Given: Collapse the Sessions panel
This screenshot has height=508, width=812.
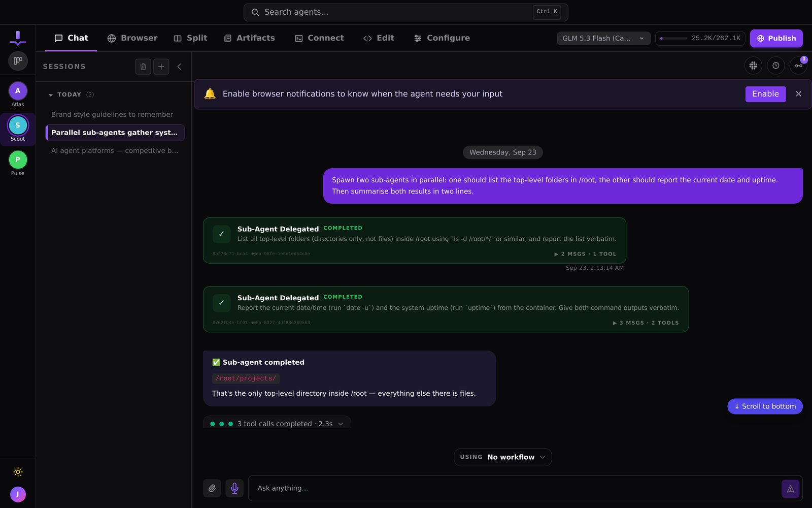Looking at the screenshot, I should coord(179,67).
